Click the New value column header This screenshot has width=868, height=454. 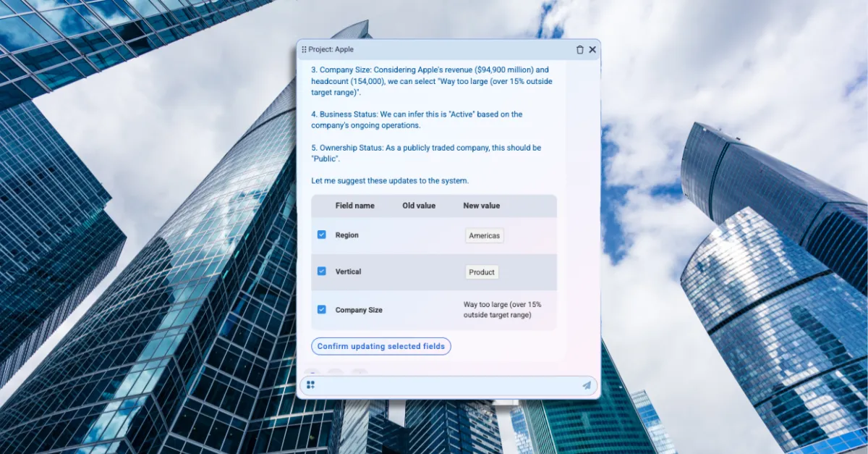[482, 206]
